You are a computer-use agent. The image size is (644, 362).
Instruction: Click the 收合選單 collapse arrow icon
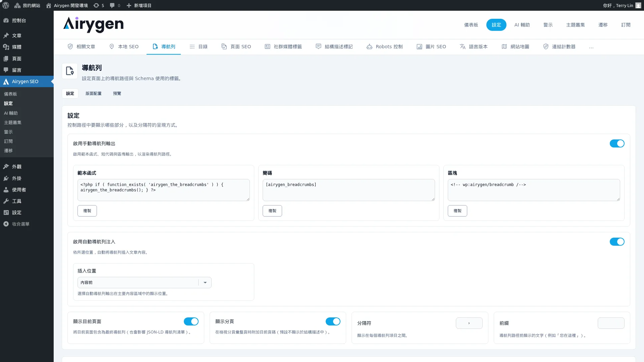tap(6, 224)
